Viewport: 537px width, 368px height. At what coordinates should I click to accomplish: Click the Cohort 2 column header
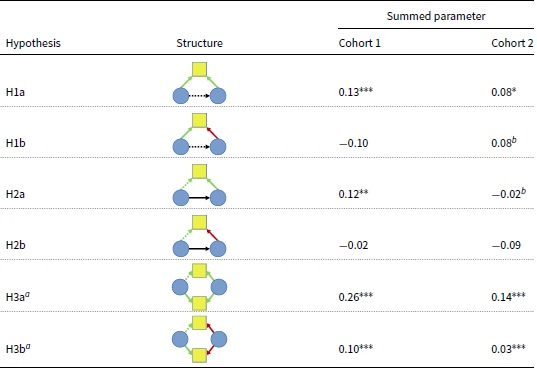coord(512,43)
